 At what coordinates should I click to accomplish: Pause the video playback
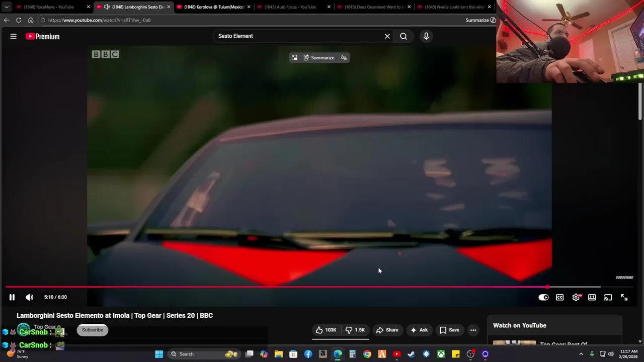[x=12, y=297]
